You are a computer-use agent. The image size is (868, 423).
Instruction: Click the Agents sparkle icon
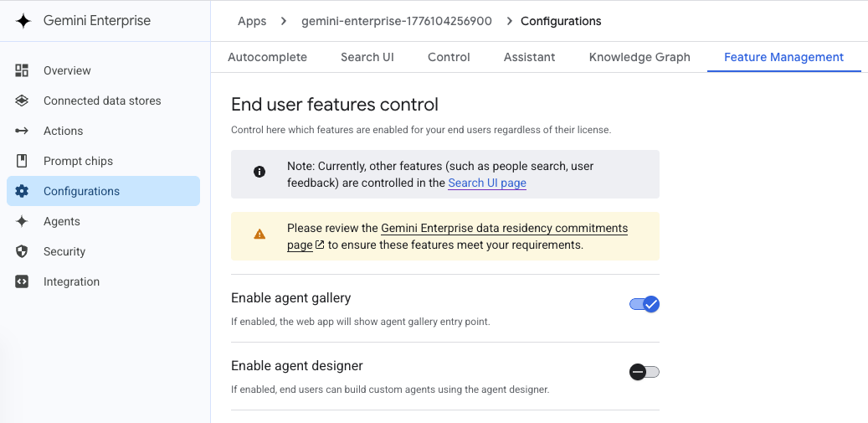[22, 221]
